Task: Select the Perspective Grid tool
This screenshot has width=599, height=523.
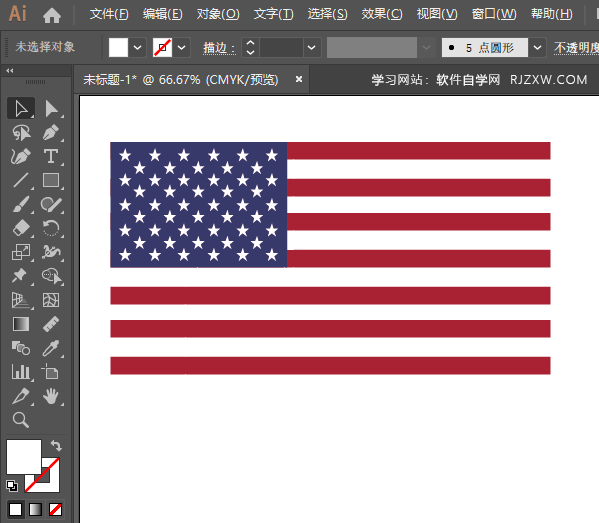Action: click(21, 300)
